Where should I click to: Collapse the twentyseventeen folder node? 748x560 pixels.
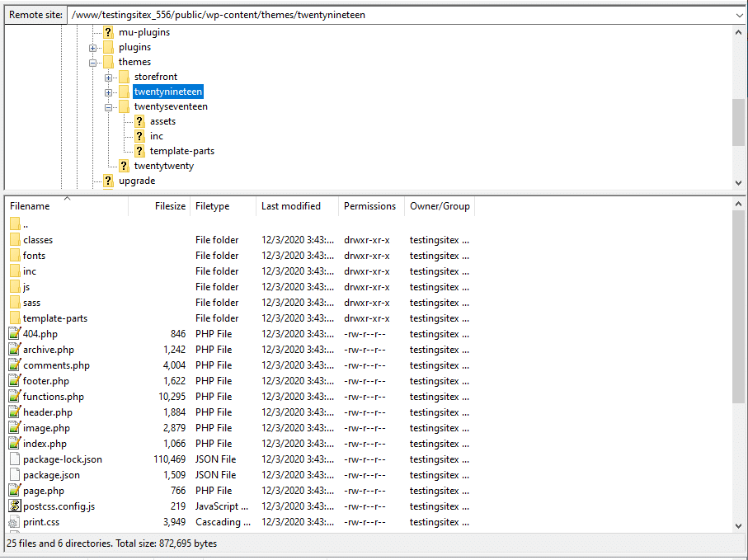[108, 107]
